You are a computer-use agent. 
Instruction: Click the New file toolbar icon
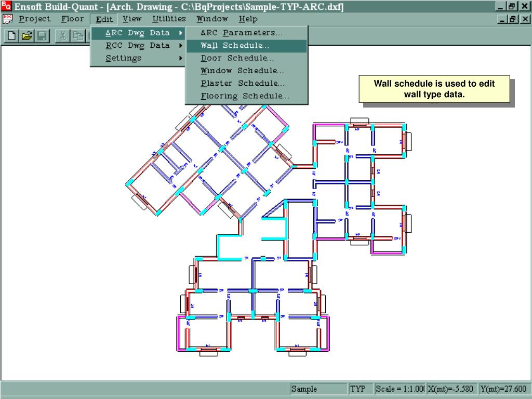pyautogui.click(x=11, y=36)
